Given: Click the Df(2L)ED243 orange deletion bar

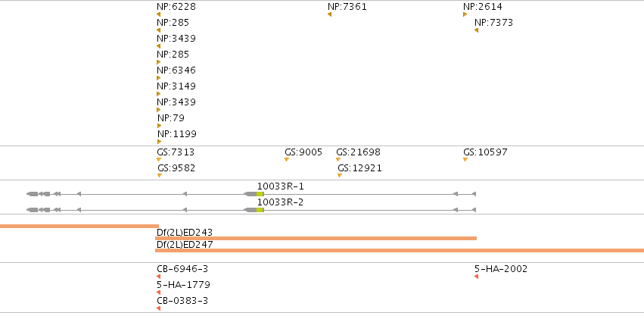Looking at the screenshot, I should click(x=316, y=238).
